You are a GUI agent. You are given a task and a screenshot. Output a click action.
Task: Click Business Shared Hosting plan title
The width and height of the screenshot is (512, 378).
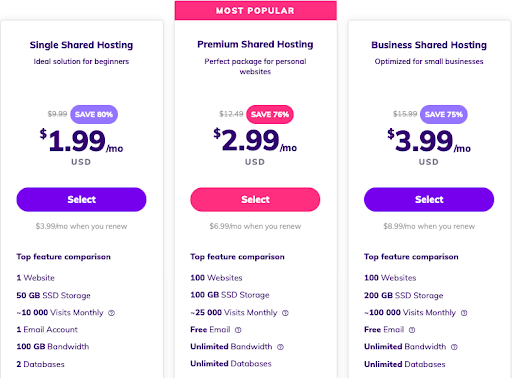[429, 45]
